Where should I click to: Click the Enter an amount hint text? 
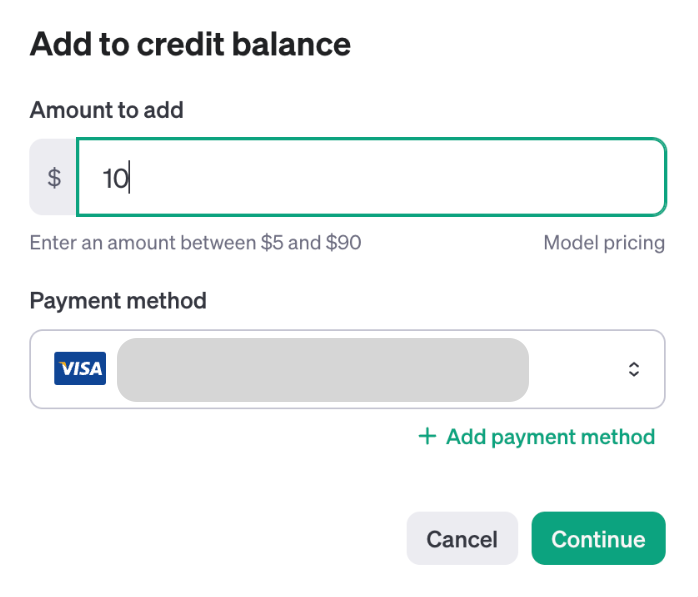195,243
